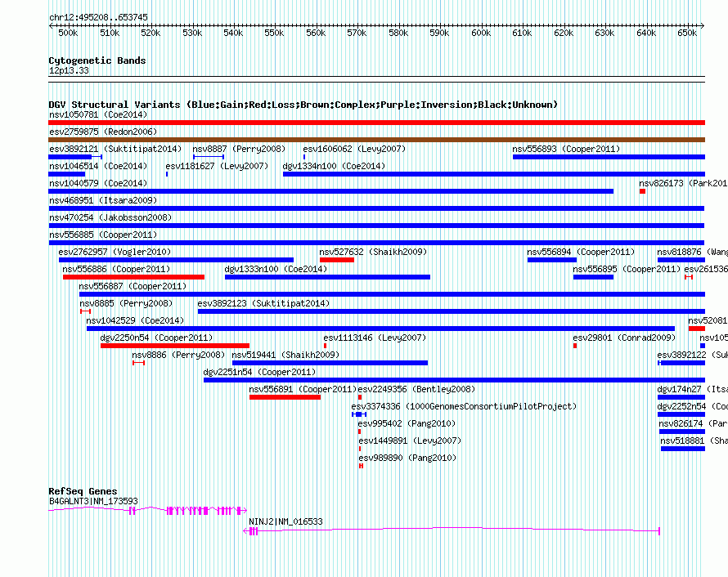Select the nsv826173 variant label
The width and height of the screenshot is (728, 577).
[x=683, y=183]
